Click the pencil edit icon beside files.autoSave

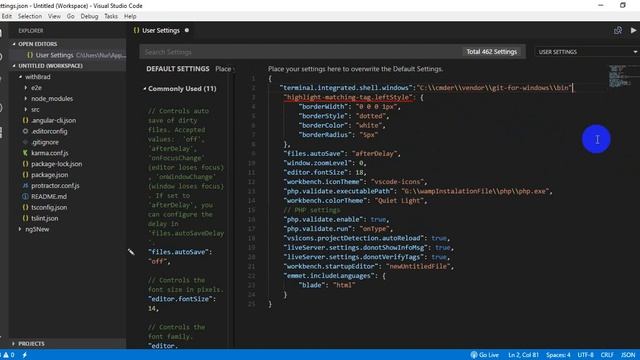[131, 252]
